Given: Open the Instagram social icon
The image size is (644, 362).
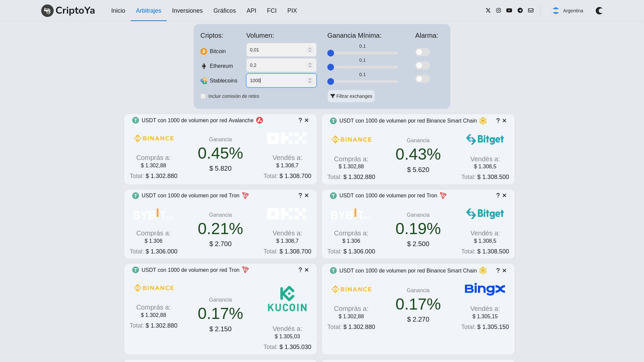Looking at the screenshot, I should pyautogui.click(x=498, y=10).
